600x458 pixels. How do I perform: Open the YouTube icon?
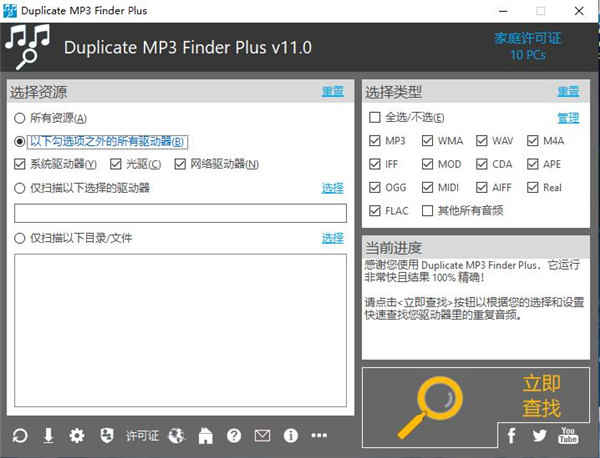(x=568, y=435)
